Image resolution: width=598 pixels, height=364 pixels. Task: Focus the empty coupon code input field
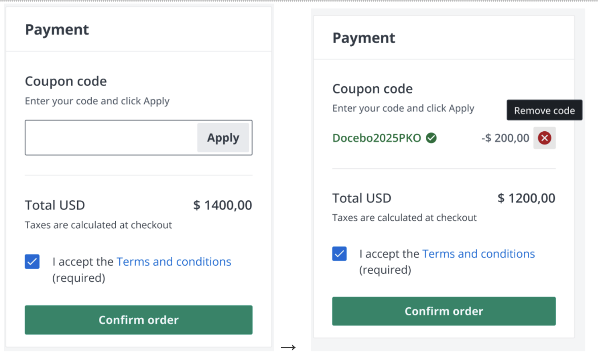112,137
